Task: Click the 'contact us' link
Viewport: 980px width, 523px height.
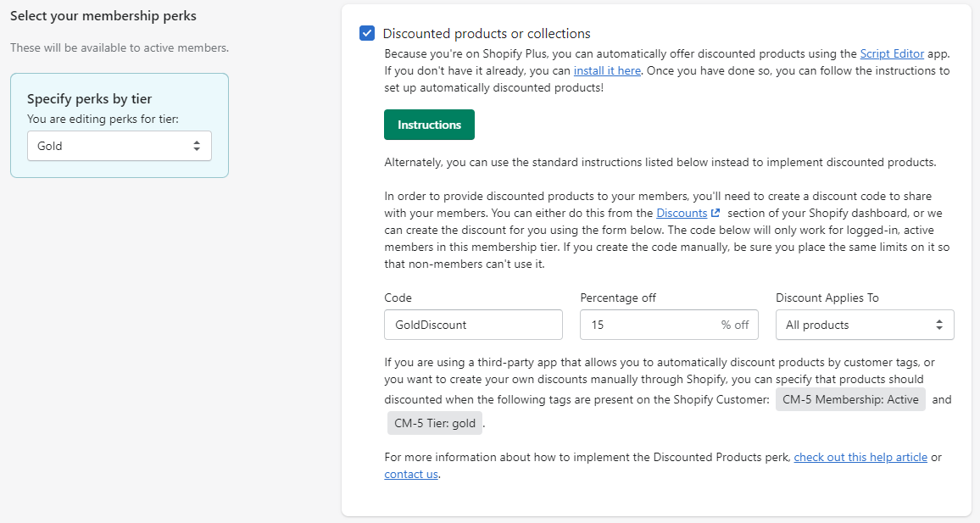Action: point(411,475)
